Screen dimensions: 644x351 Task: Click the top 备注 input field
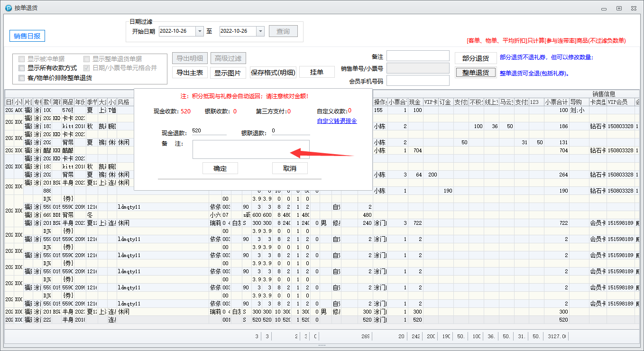[418, 56]
